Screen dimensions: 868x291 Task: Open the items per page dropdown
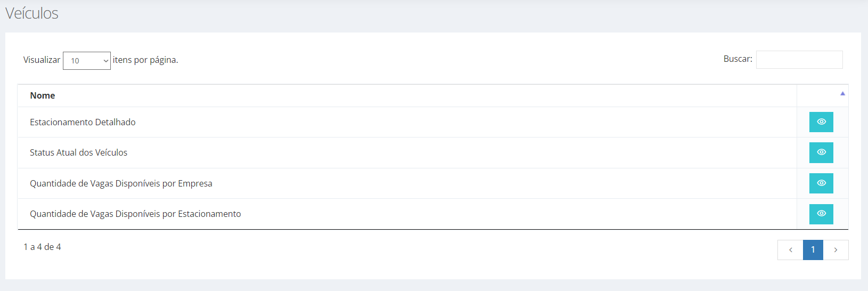tap(87, 61)
